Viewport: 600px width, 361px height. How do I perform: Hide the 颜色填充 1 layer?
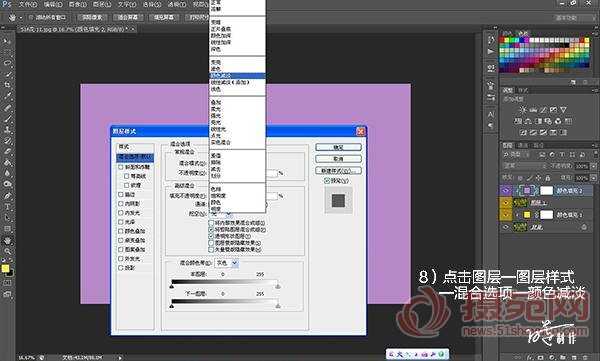(x=505, y=215)
